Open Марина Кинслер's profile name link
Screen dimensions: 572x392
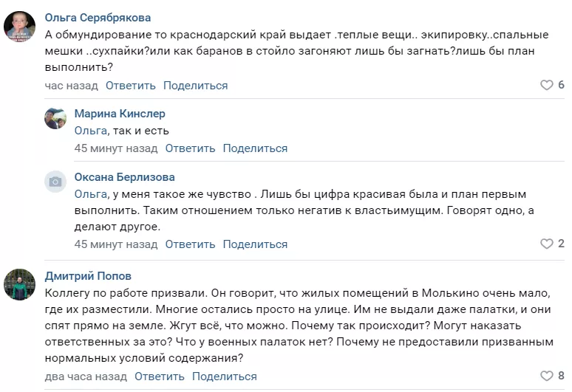120,114
